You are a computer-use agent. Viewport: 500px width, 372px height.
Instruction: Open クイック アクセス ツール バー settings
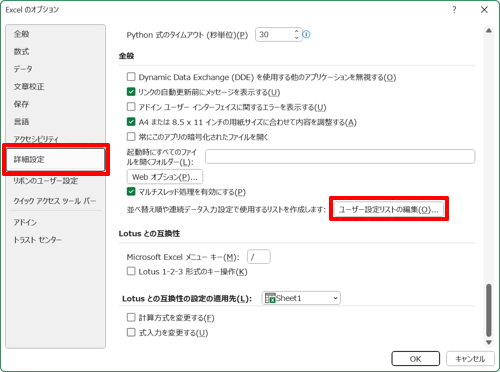(x=55, y=201)
